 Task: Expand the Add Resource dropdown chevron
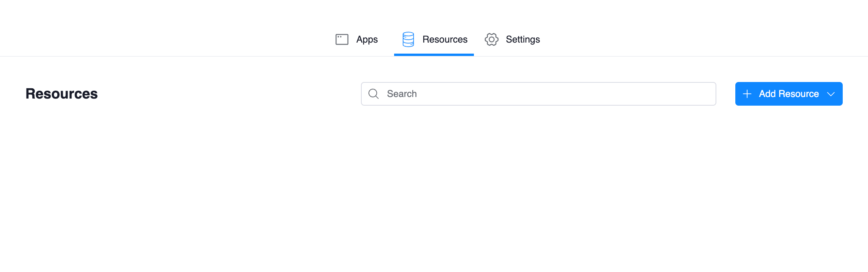pyautogui.click(x=831, y=94)
